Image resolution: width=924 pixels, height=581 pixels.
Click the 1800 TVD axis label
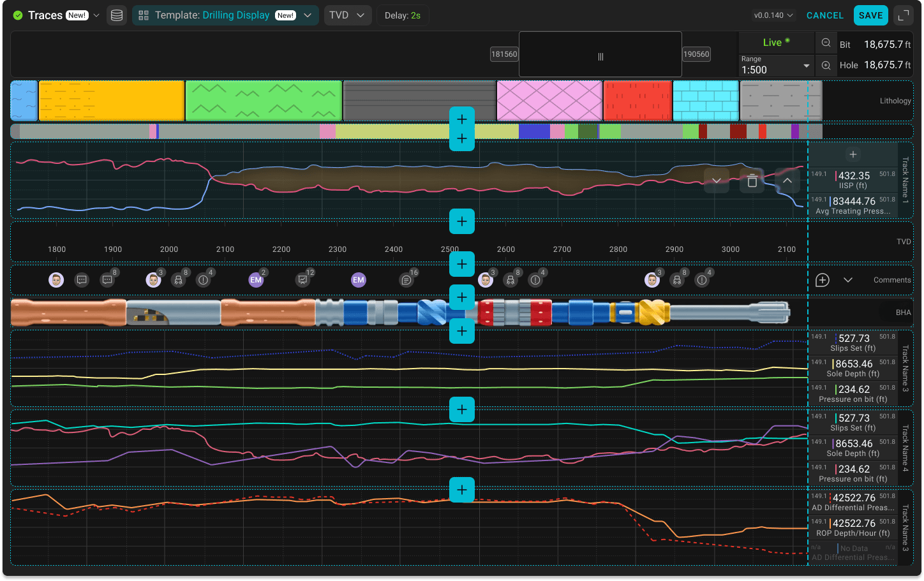click(57, 249)
